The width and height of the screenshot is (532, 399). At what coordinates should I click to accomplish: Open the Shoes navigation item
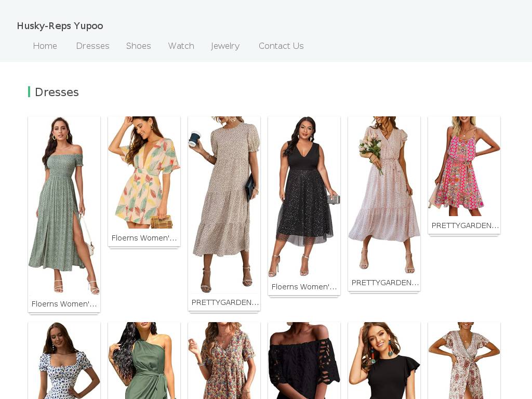coord(138,46)
